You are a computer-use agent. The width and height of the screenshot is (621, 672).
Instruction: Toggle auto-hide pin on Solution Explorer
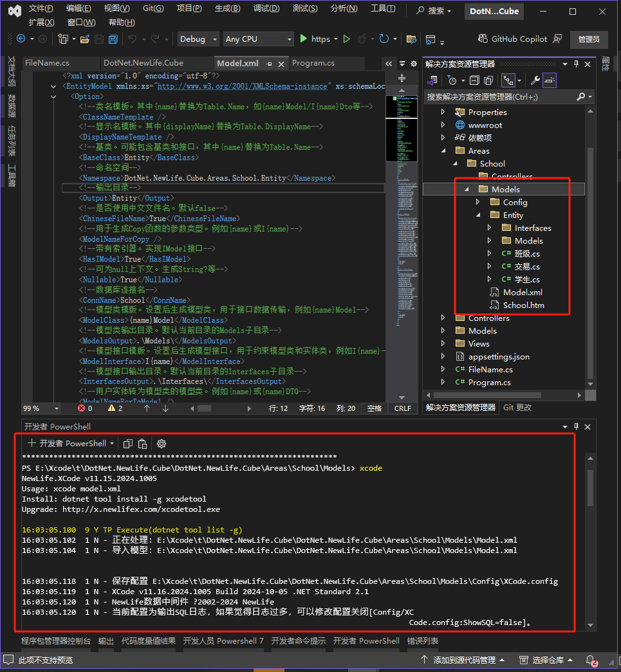click(x=577, y=64)
